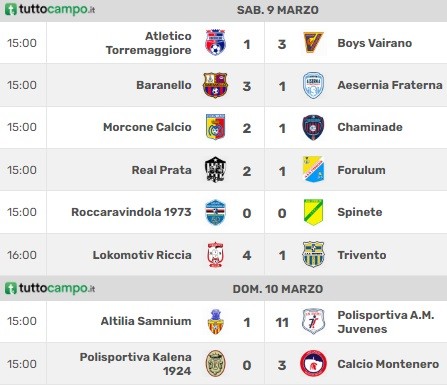Click the score 11 for Juvenes
The height and width of the screenshot is (385, 447).
point(282,322)
